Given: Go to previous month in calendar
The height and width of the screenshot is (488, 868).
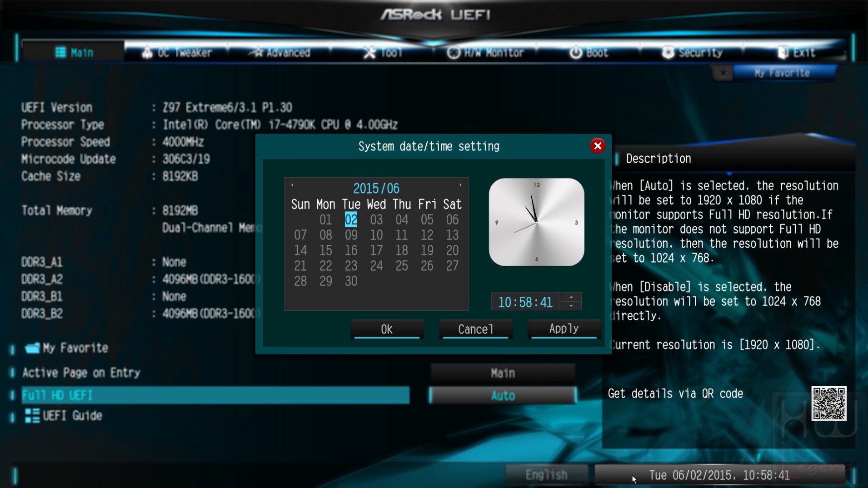Looking at the screenshot, I should pos(292,185).
